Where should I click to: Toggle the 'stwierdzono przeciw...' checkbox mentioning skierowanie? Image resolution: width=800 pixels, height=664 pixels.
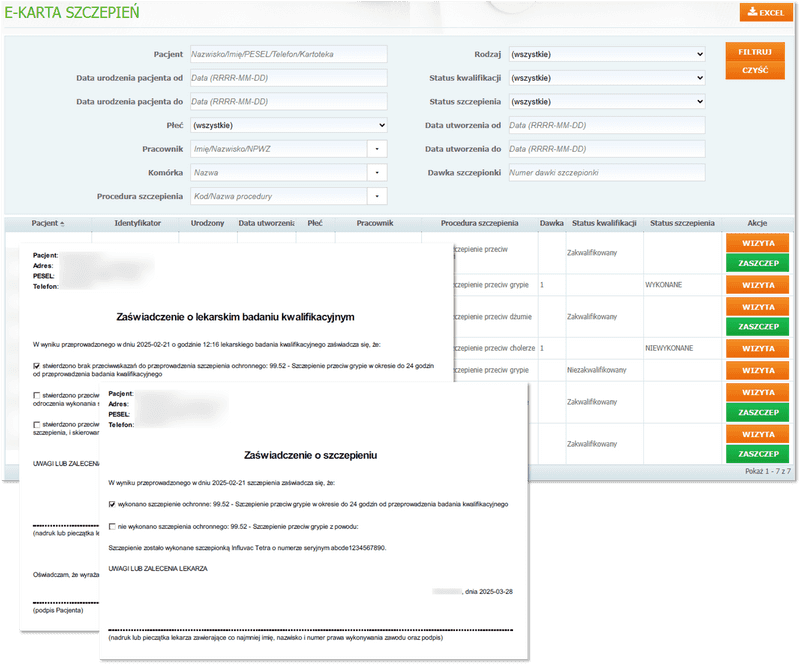[36, 425]
